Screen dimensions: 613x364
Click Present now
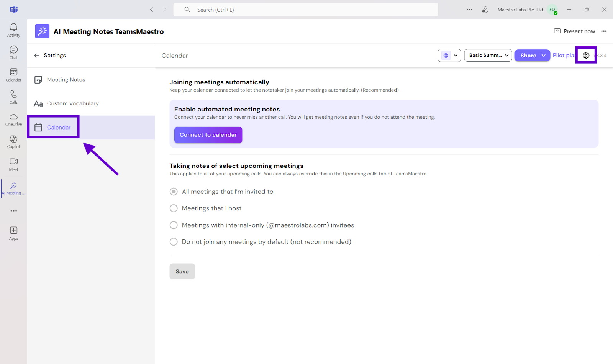[x=575, y=31]
